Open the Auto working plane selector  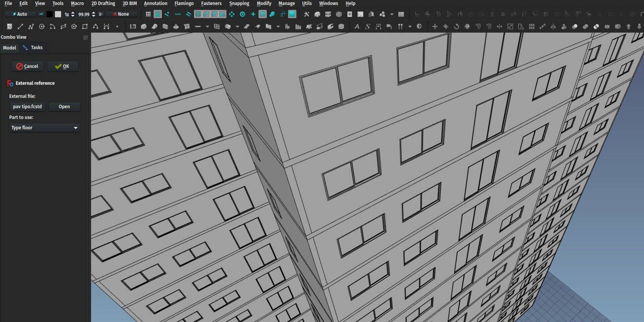pyautogui.click(x=19, y=14)
